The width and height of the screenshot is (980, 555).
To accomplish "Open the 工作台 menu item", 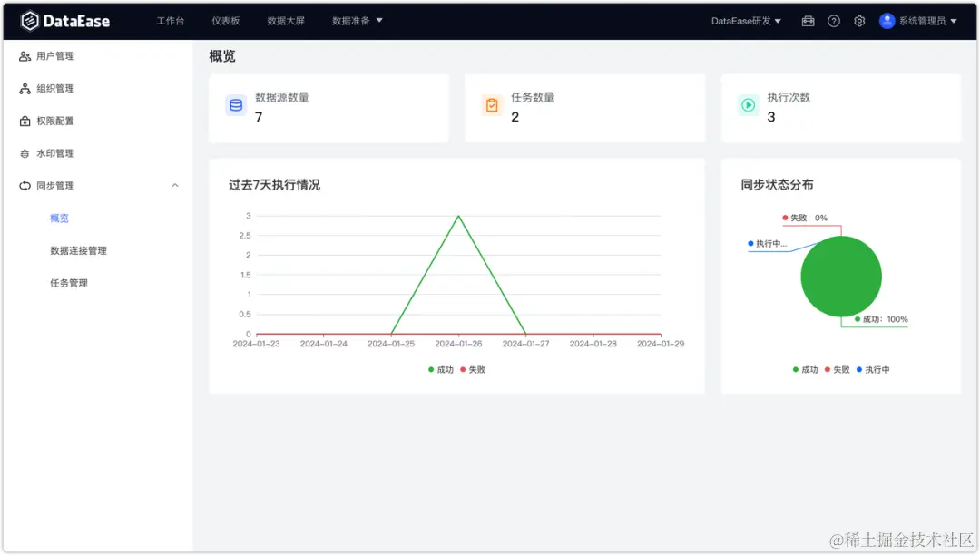I will pos(170,21).
